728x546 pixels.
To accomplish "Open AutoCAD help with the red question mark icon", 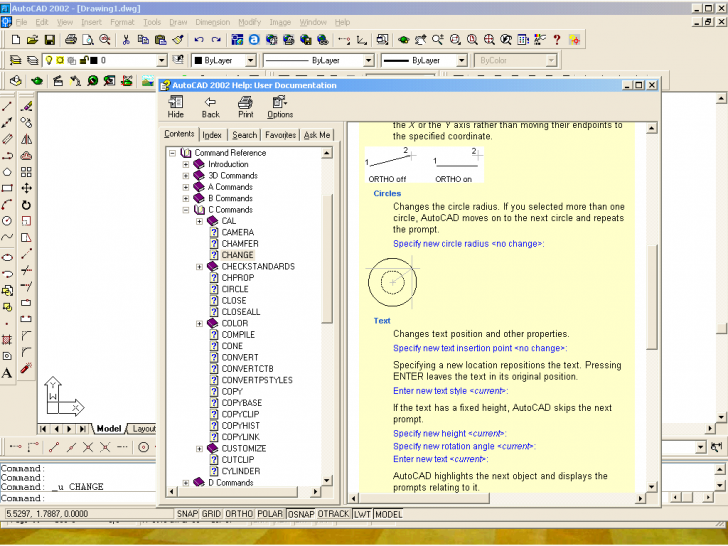I will (557, 40).
